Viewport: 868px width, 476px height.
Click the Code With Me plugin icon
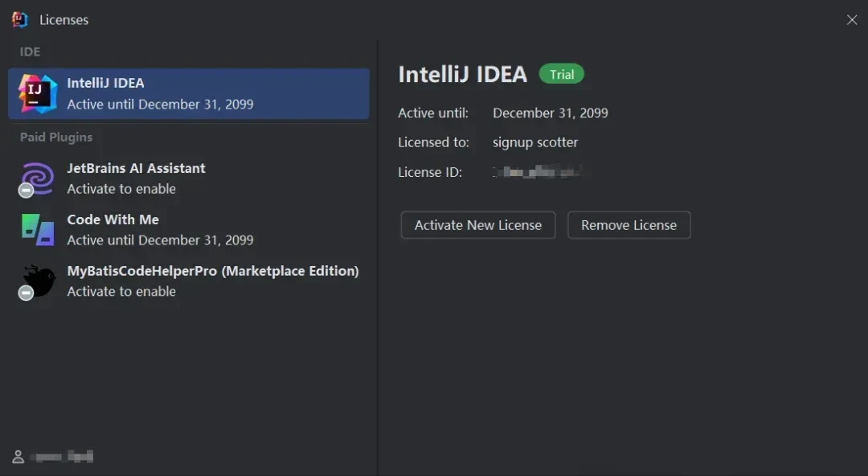(x=38, y=229)
